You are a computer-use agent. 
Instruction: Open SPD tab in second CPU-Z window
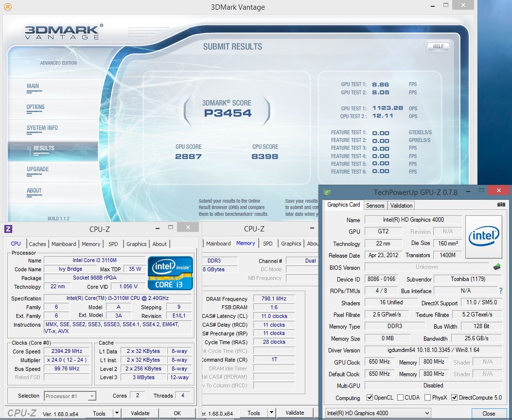tap(268, 244)
